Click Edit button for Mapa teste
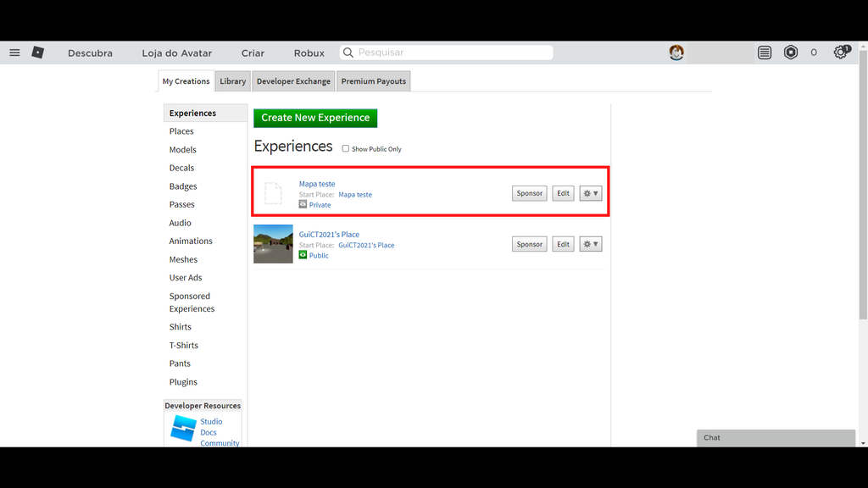 tap(563, 193)
